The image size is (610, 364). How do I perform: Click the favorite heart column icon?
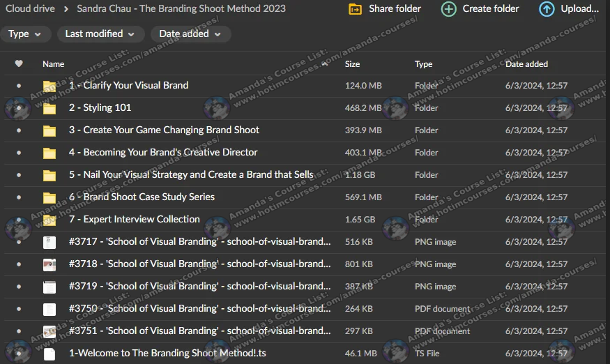19,63
